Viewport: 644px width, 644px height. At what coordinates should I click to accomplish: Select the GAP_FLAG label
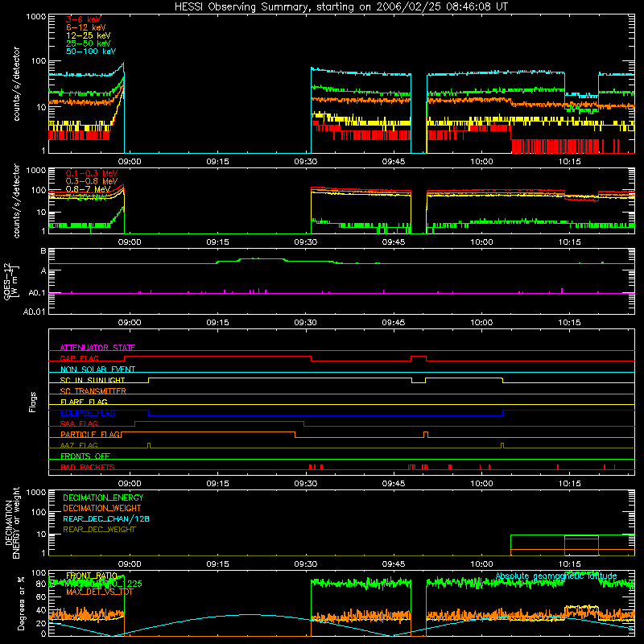coord(79,358)
